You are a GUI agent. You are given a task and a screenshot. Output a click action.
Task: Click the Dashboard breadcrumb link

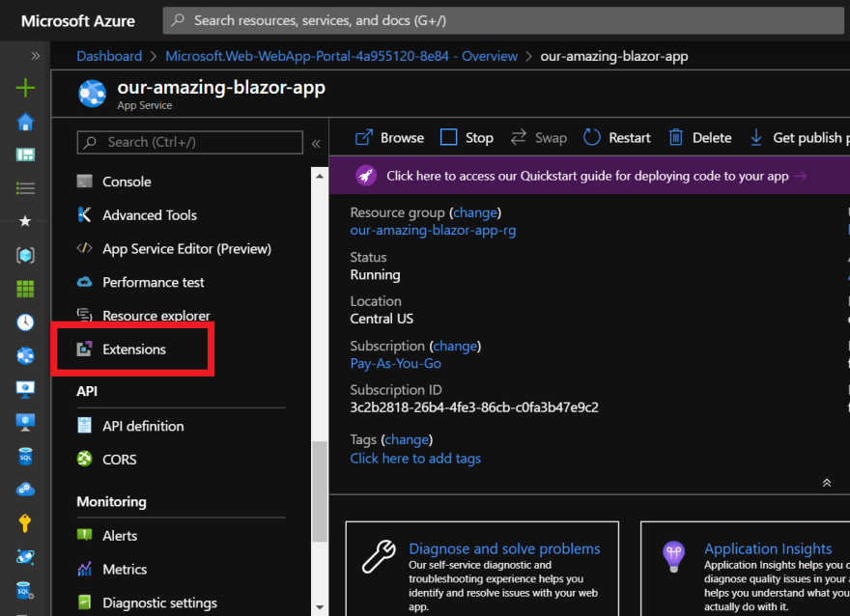(109, 56)
